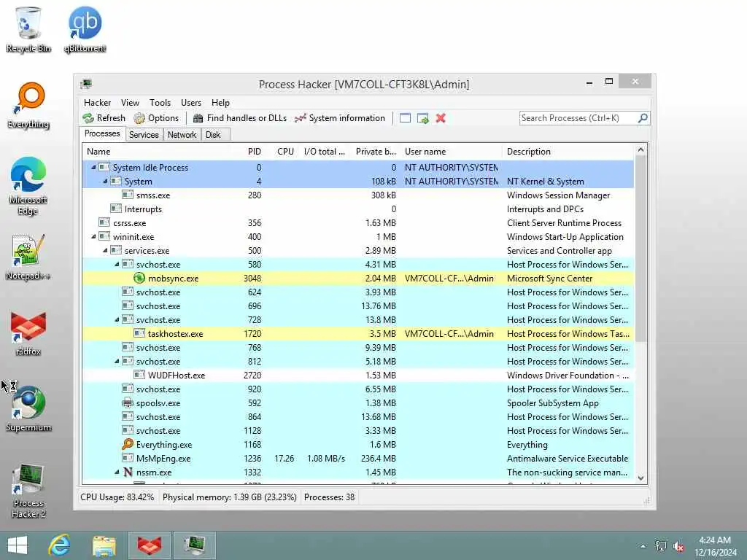Click the Process Hacker title bar icon
Screen dimensions: 747x560
[x=86, y=85]
